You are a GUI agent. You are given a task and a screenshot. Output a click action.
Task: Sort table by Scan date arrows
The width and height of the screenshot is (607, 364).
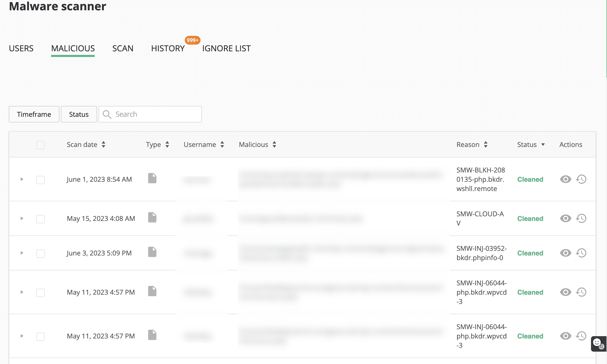pos(103,144)
